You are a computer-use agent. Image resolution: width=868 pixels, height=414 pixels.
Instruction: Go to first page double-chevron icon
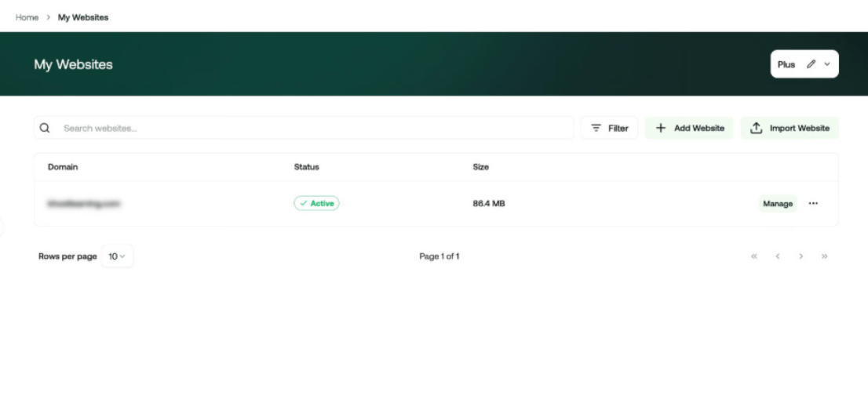point(754,256)
